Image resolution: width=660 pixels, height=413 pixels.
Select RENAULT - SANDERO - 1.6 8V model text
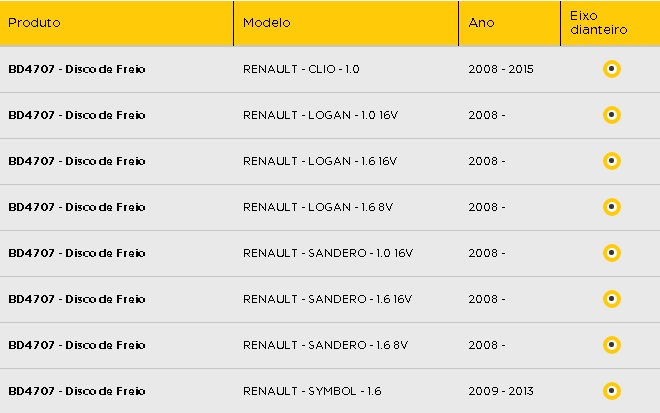point(325,345)
